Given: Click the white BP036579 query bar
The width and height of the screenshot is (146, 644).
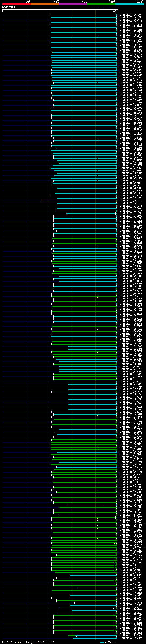Looking at the screenshot, I should 60,9.
